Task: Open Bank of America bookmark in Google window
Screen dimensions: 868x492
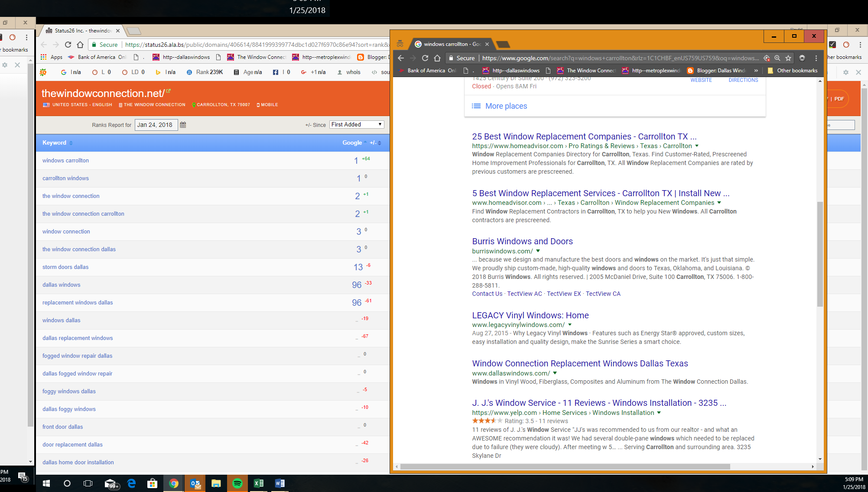Action: pos(427,71)
